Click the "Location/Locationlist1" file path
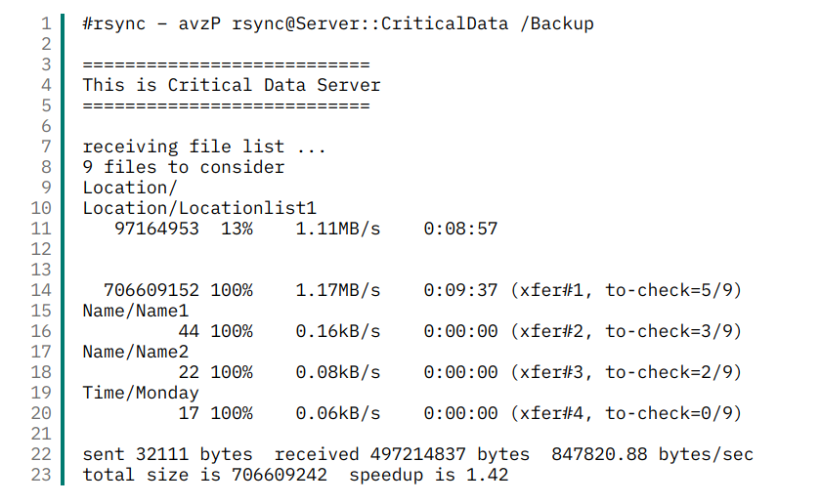821x504 pixels. click(x=199, y=208)
